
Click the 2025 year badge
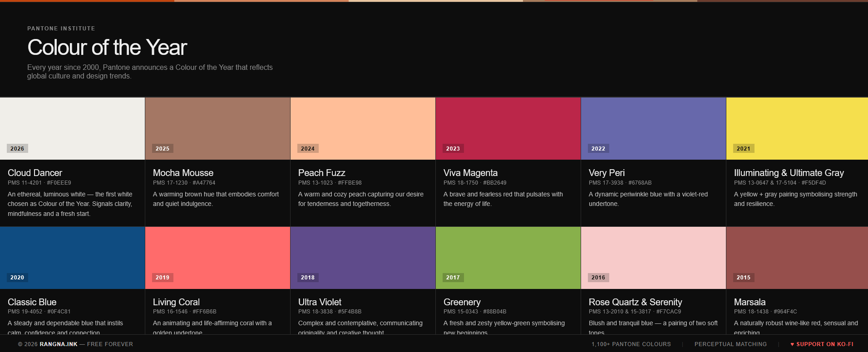163,148
